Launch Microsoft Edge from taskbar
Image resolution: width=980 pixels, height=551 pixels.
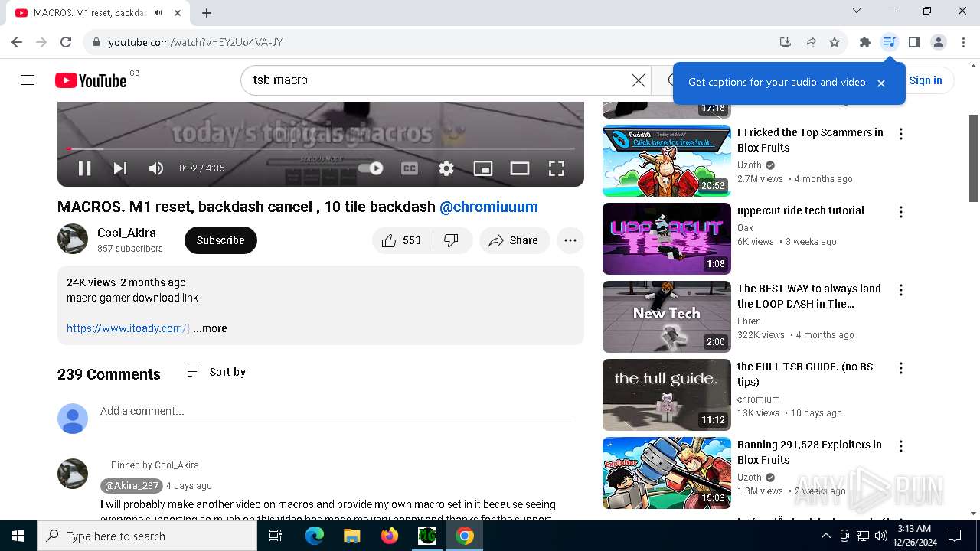315,536
